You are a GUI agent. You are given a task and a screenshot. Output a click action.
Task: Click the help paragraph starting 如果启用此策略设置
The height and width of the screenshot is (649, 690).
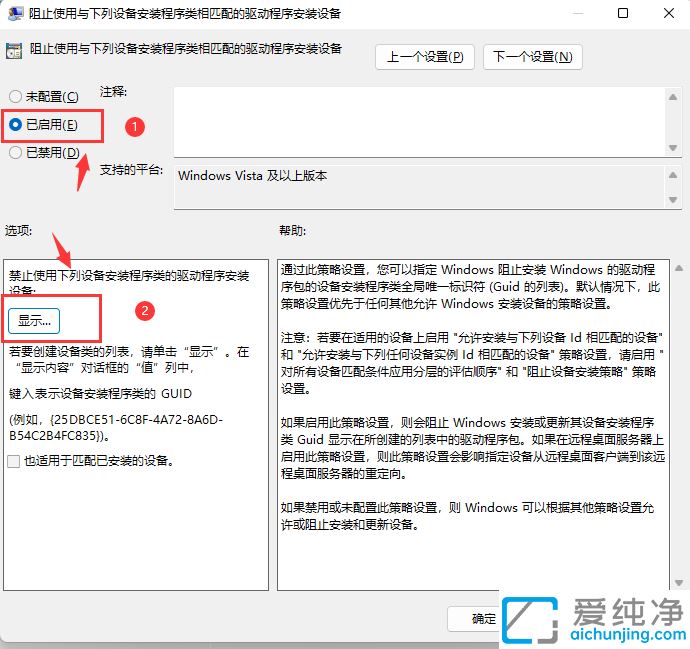473,448
